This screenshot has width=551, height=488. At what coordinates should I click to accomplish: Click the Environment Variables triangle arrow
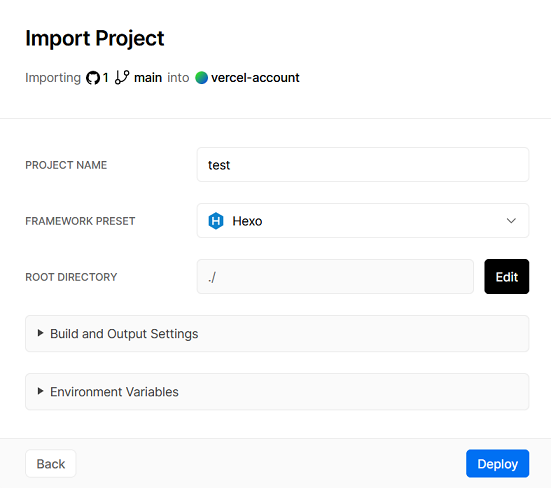coord(40,391)
